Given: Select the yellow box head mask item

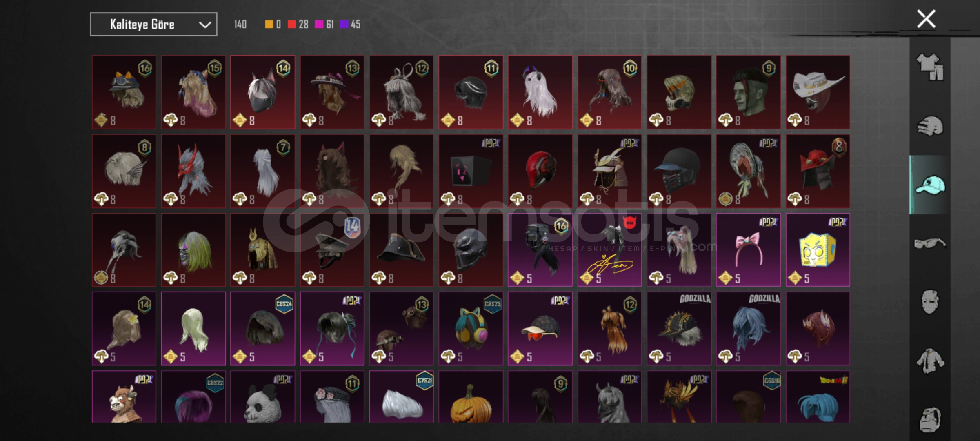Looking at the screenshot, I should [x=818, y=250].
